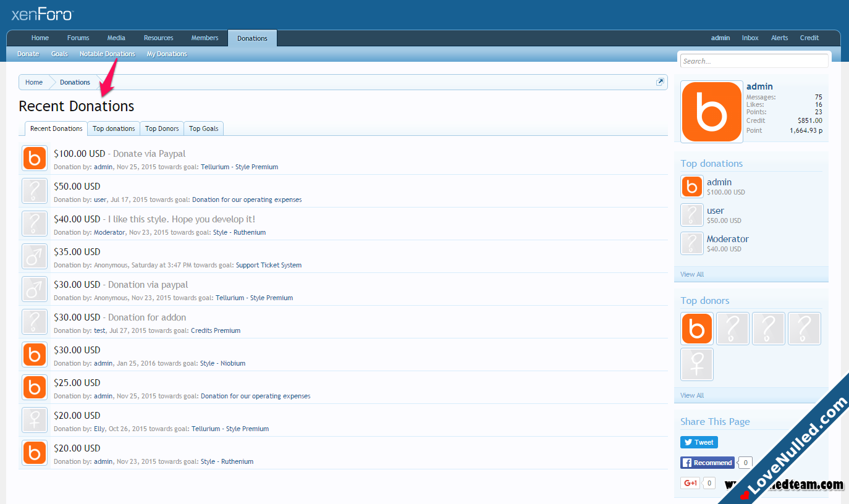
Task: Click orange admin avatar in Top donors
Action: click(697, 329)
